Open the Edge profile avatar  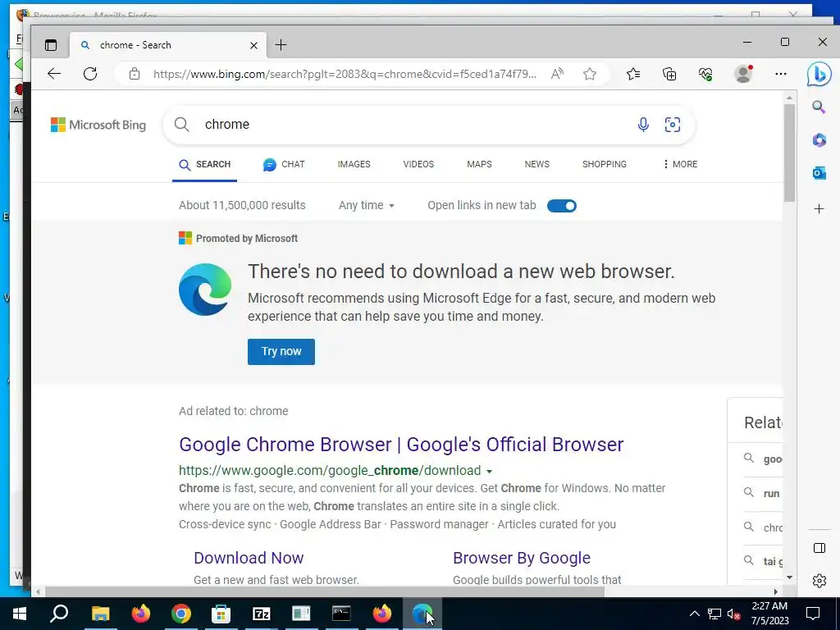coord(743,74)
